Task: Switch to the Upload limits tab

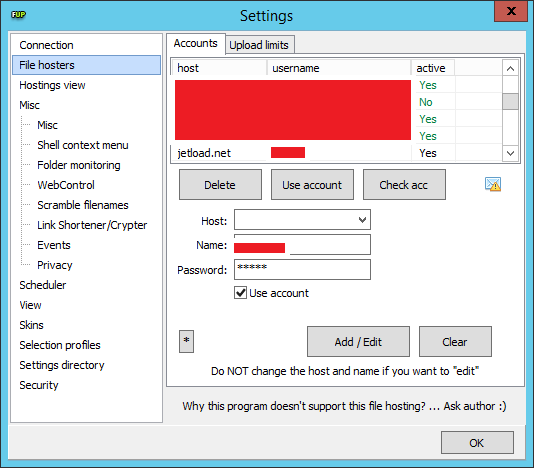Action: pyautogui.click(x=259, y=45)
